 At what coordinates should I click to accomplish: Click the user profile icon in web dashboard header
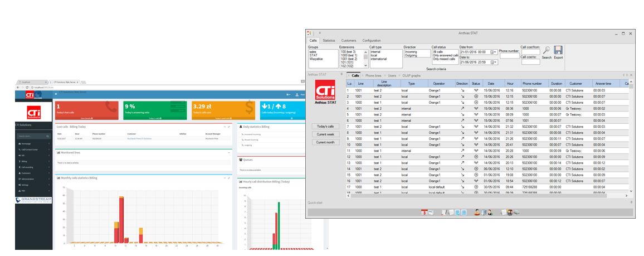(x=296, y=94)
